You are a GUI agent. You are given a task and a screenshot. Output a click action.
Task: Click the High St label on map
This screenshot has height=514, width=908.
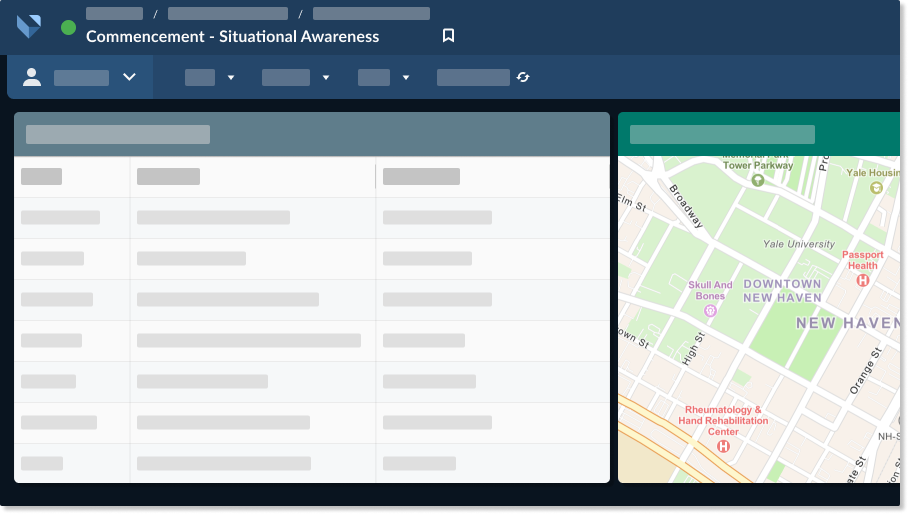[x=693, y=349]
